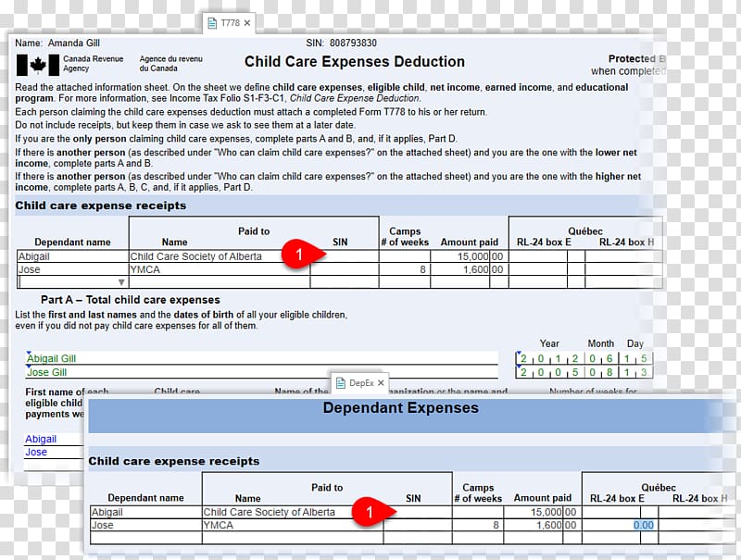
Task: Click the "Part A – Total child care expenses" heading
Action: coord(131,300)
